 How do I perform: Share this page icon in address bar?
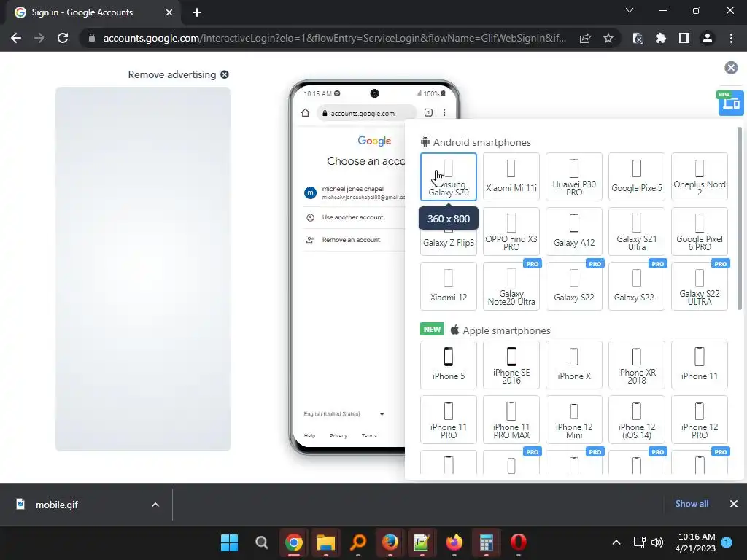click(x=585, y=38)
